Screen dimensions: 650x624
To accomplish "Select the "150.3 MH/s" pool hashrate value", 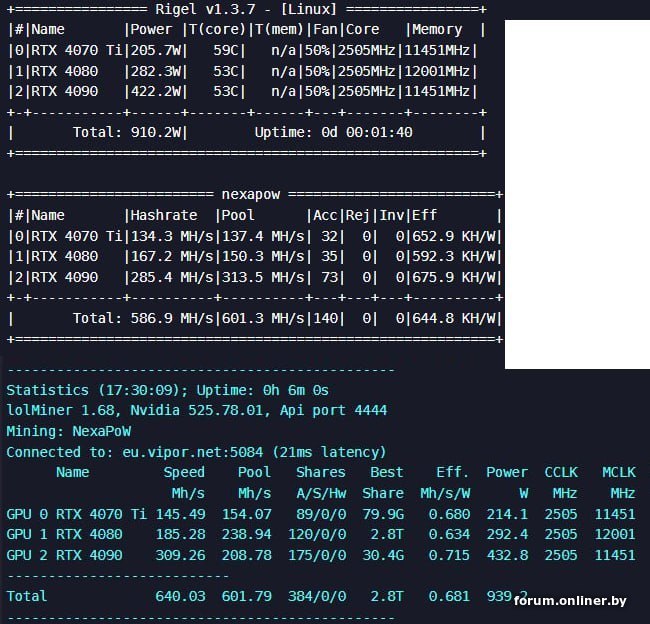I will pyautogui.click(x=263, y=257).
